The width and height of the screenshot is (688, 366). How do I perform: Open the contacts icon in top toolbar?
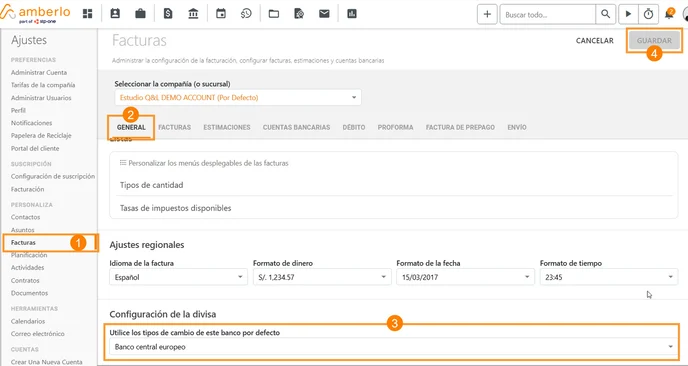pos(115,14)
